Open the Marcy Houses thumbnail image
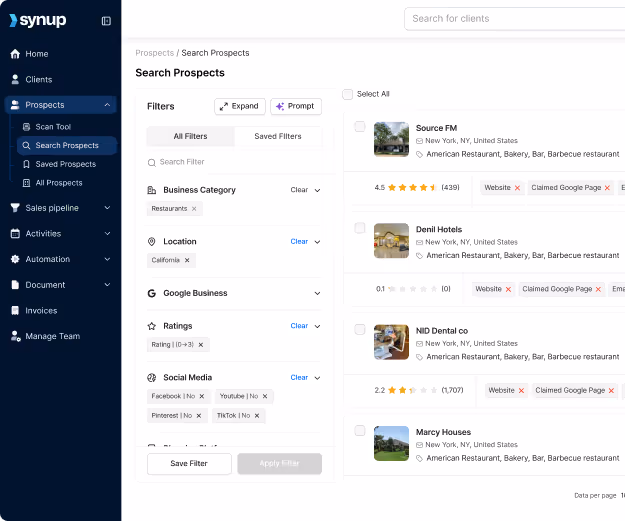Viewport: 625px width, 521px height. [x=391, y=444]
